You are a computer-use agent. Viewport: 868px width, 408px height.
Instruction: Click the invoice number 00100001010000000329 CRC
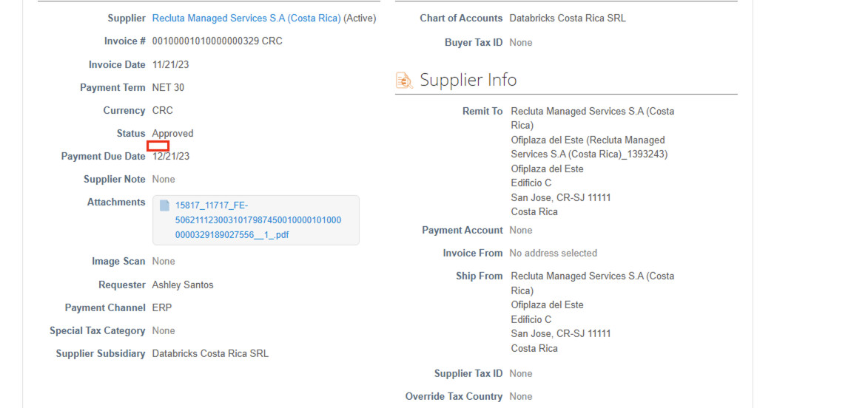[217, 41]
